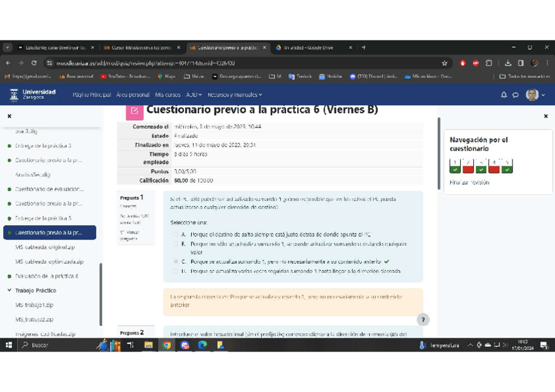Open a new browser tab
The width and height of the screenshot is (555, 392).
tap(363, 47)
